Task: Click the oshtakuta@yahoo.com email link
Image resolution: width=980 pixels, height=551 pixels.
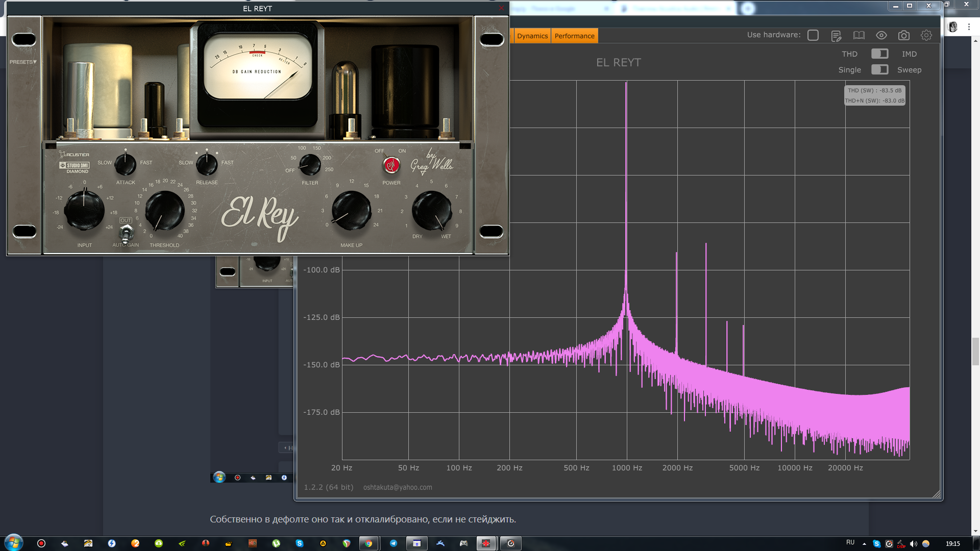Action: [x=397, y=487]
